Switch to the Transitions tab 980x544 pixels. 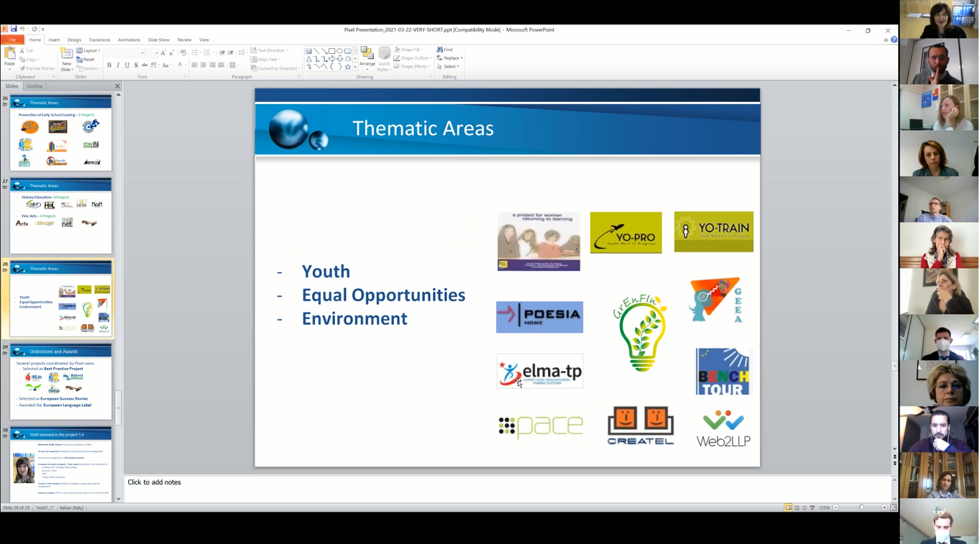(99, 40)
